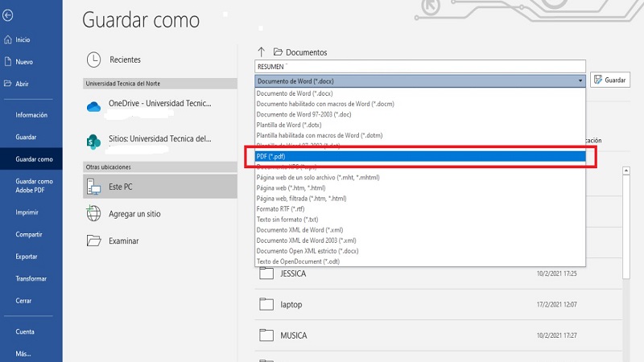Select Sitios: Universidad Tecnica del... location

(159, 138)
